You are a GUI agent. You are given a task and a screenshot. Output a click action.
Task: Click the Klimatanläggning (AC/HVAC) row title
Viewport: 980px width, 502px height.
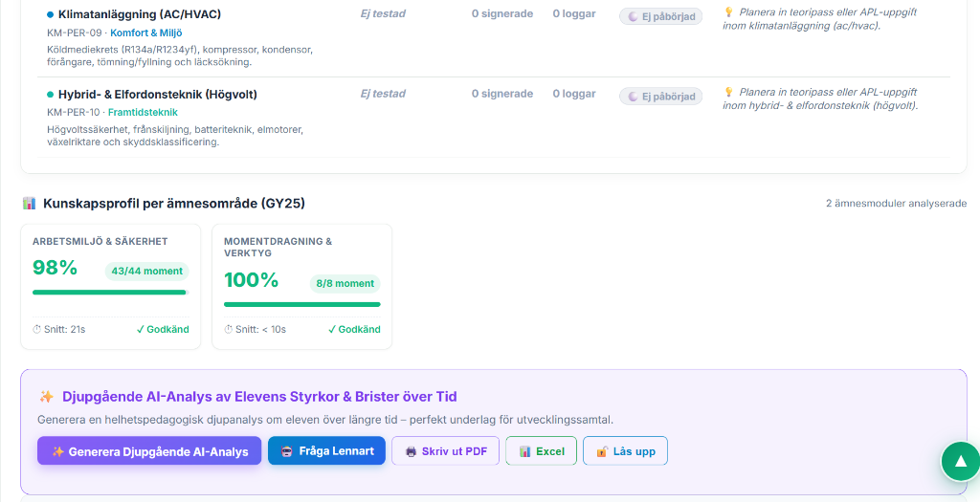coord(140,13)
